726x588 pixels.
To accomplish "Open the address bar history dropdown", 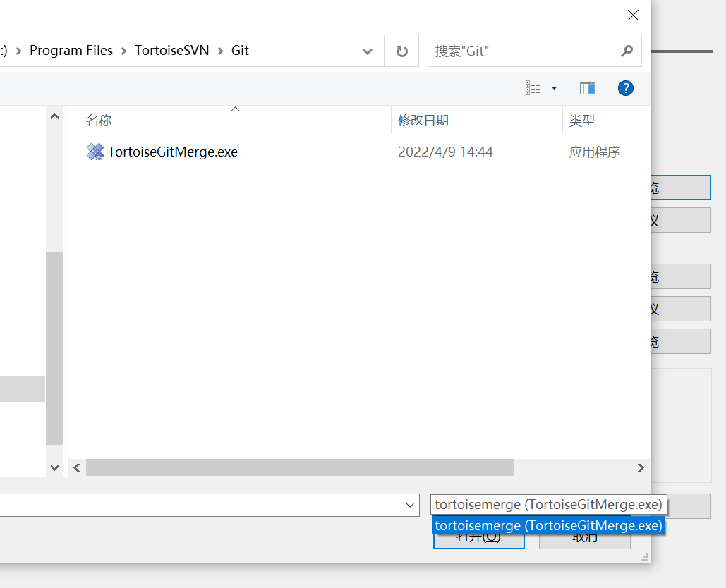I will coord(367,51).
